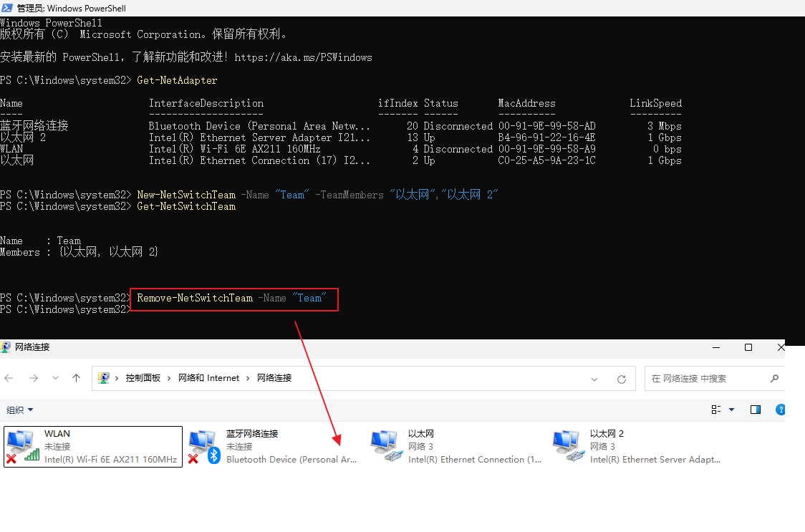Change the view layout icon
Screen dimensions: 805x532
coord(715,410)
